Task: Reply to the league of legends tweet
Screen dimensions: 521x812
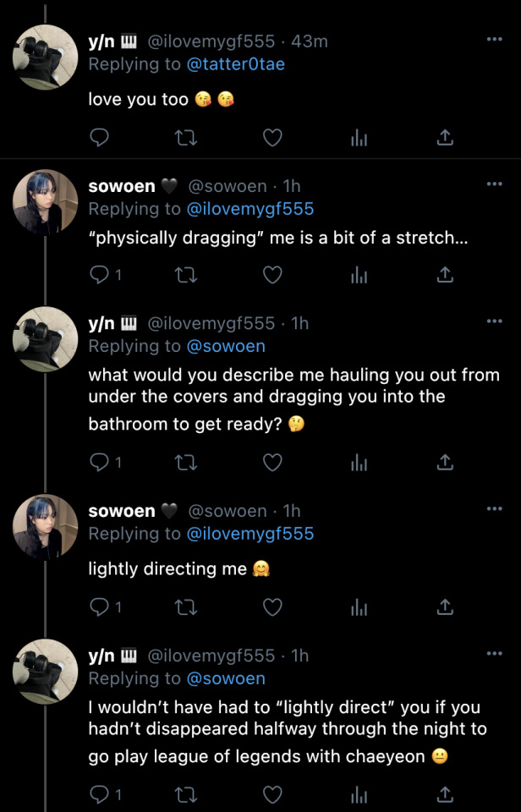Action: pos(99,794)
